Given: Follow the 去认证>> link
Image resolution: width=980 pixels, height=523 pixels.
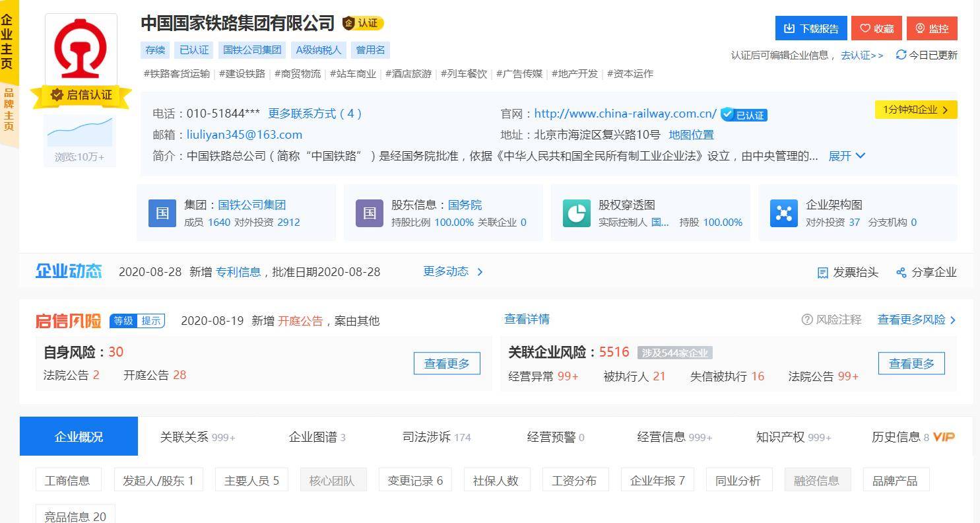Looking at the screenshot, I should tap(862, 55).
